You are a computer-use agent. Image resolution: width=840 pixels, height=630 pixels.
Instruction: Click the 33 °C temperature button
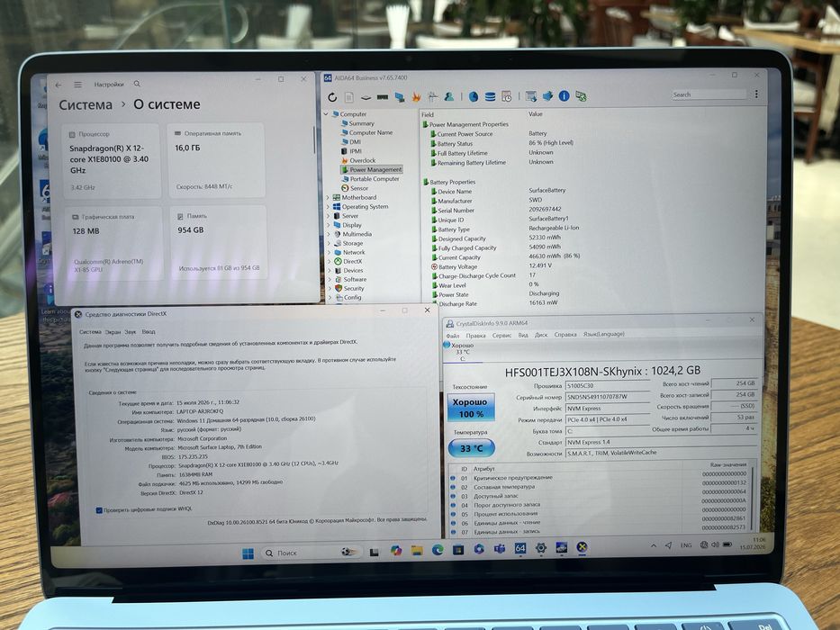tap(471, 448)
